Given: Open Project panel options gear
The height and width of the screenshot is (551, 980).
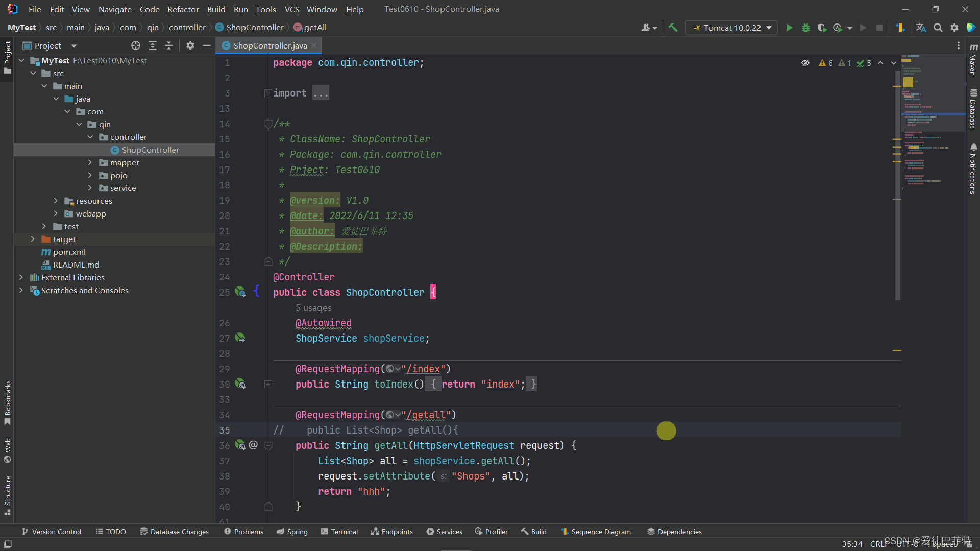Looking at the screenshot, I should 190,45.
